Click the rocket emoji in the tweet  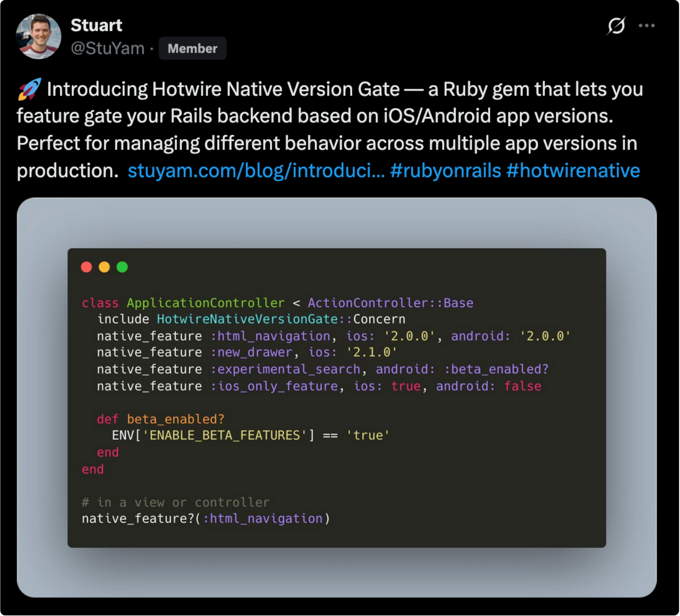coord(29,89)
